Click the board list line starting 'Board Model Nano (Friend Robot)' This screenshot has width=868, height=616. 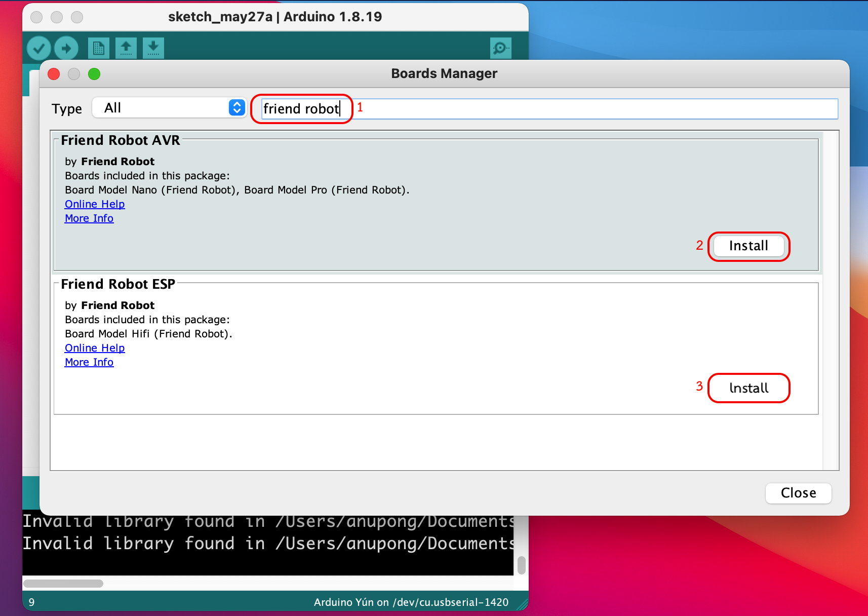coord(237,190)
